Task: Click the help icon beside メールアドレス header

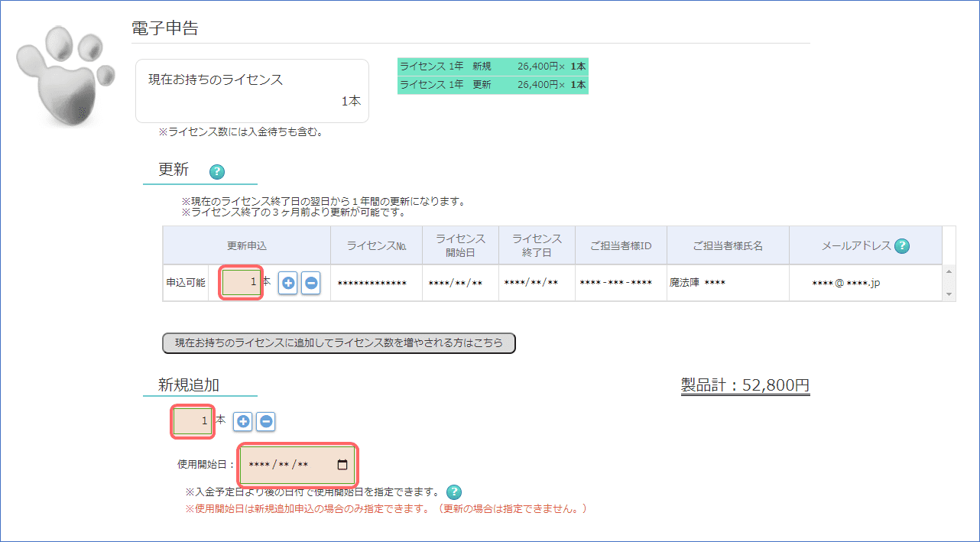Action: (x=902, y=245)
